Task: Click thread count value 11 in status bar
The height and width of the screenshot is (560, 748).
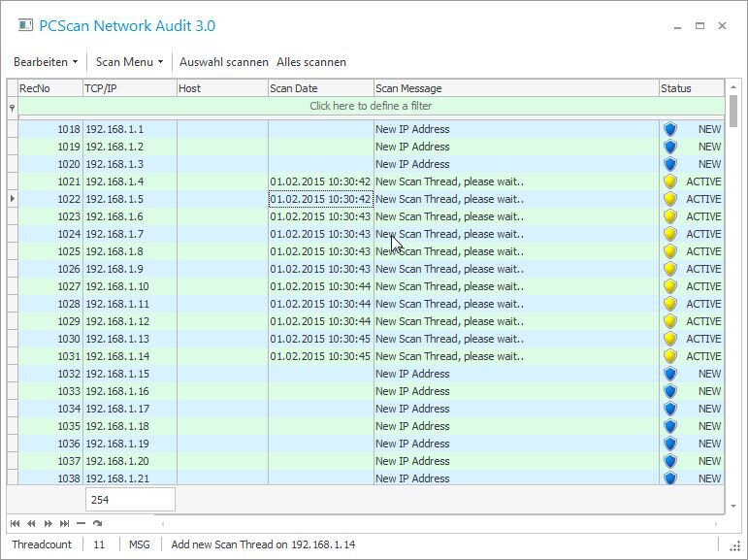Action: point(99,544)
